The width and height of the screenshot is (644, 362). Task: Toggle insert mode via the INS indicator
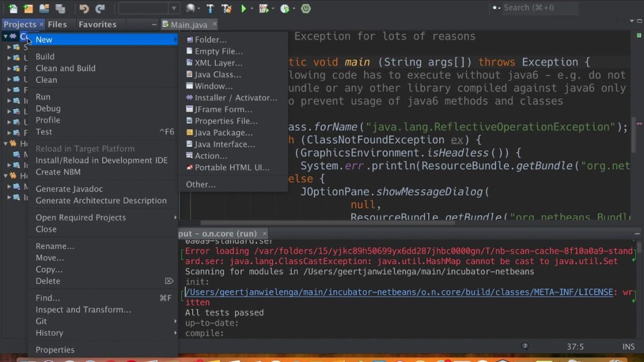[628, 346]
